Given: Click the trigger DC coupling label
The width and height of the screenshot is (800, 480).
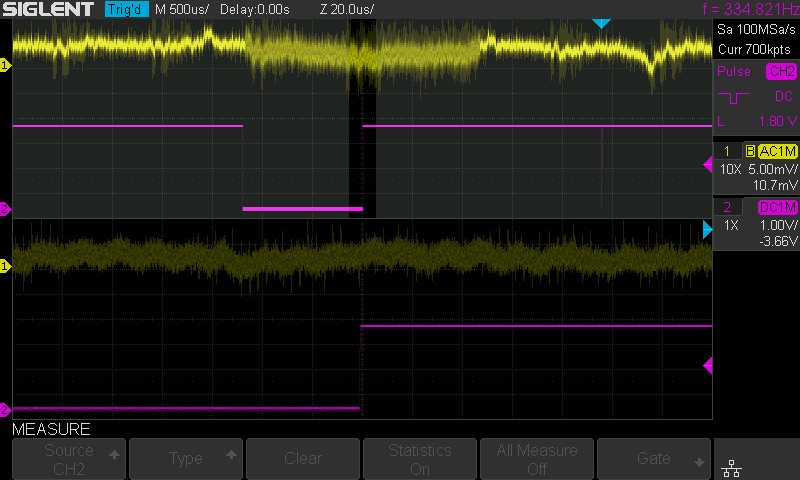Looking at the screenshot, I should 784,96.
